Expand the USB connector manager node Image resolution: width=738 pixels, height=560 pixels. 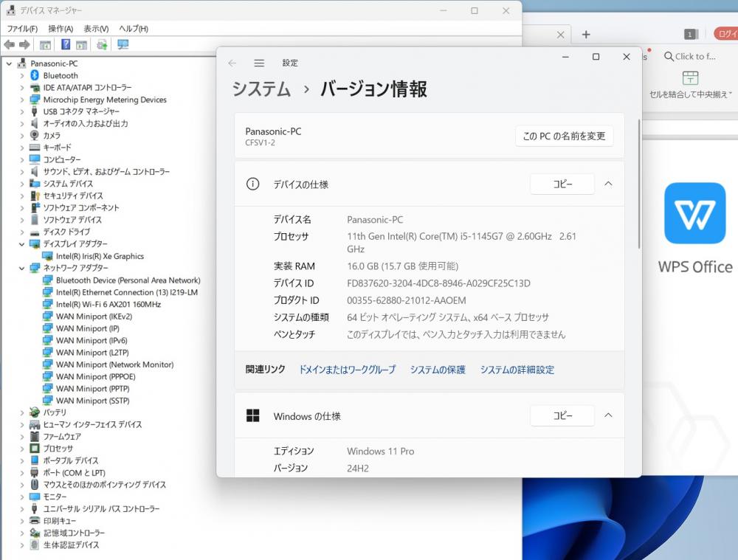pos(21,111)
